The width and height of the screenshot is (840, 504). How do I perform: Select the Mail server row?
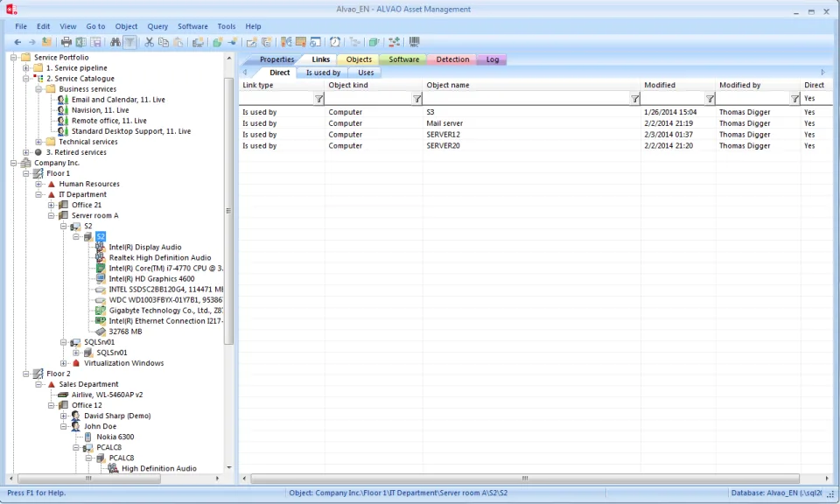tap(535, 123)
